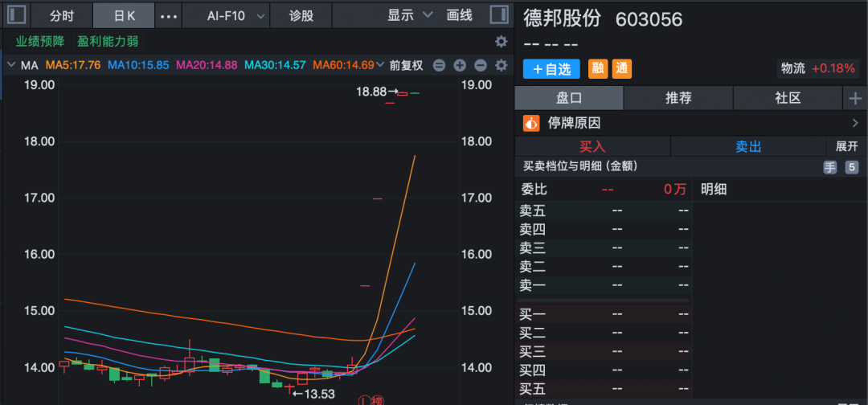The width and height of the screenshot is (868, 405).
Task: Click the 买五 order book row
Action: pyautogui.click(x=604, y=390)
